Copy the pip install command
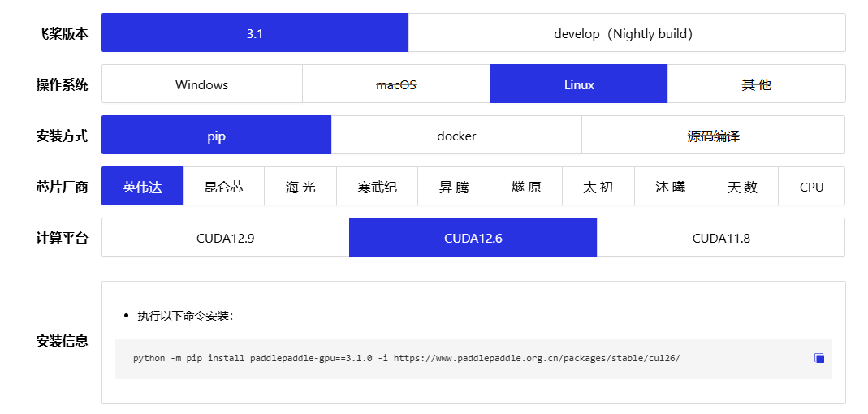This screenshot has height=414, width=868. pyautogui.click(x=819, y=358)
